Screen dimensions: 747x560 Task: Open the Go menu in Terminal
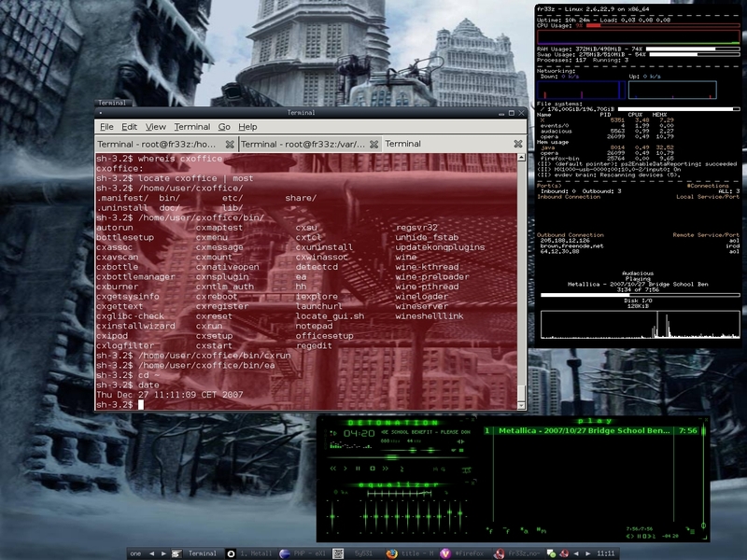[x=224, y=127]
